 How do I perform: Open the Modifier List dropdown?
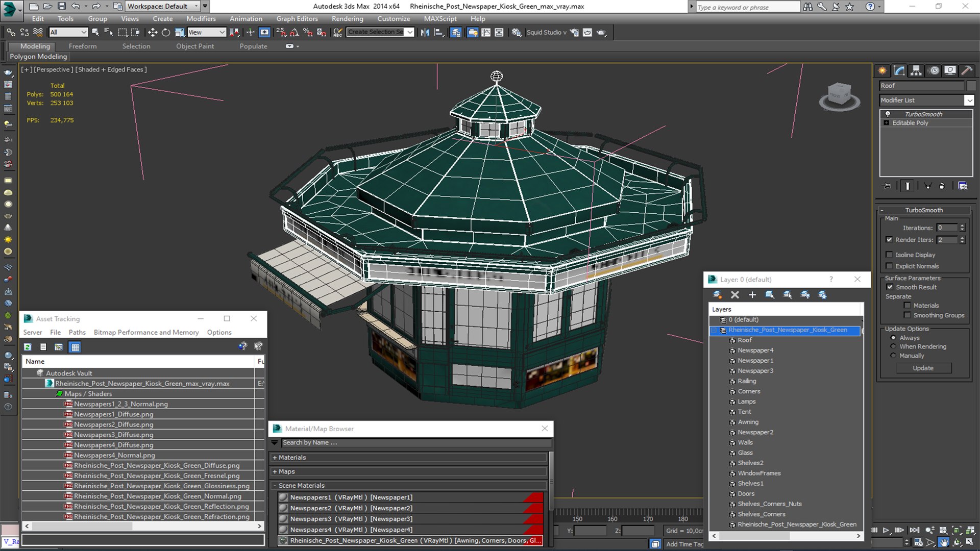(969, 101)
